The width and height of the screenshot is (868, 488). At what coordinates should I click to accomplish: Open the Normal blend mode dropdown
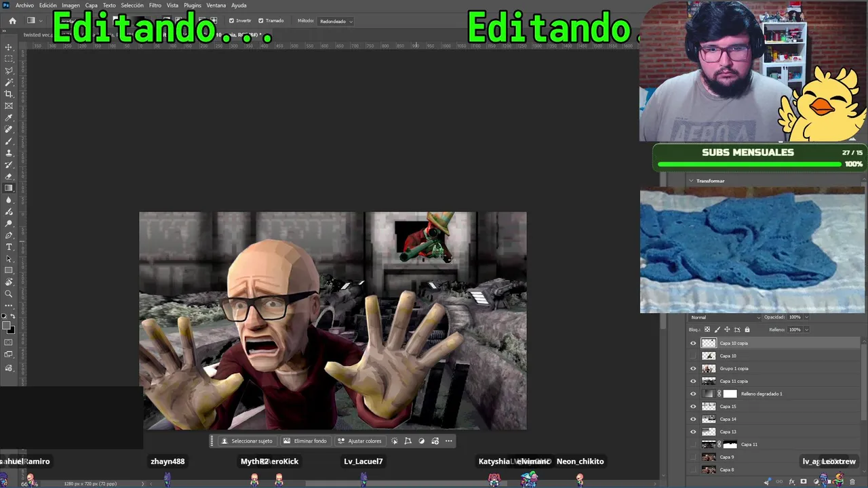click(725, 317)
